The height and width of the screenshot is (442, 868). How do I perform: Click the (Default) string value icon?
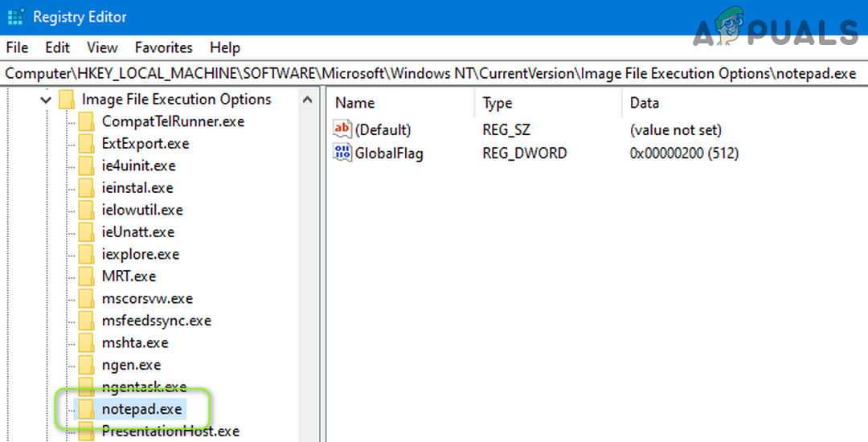(342, 129)
